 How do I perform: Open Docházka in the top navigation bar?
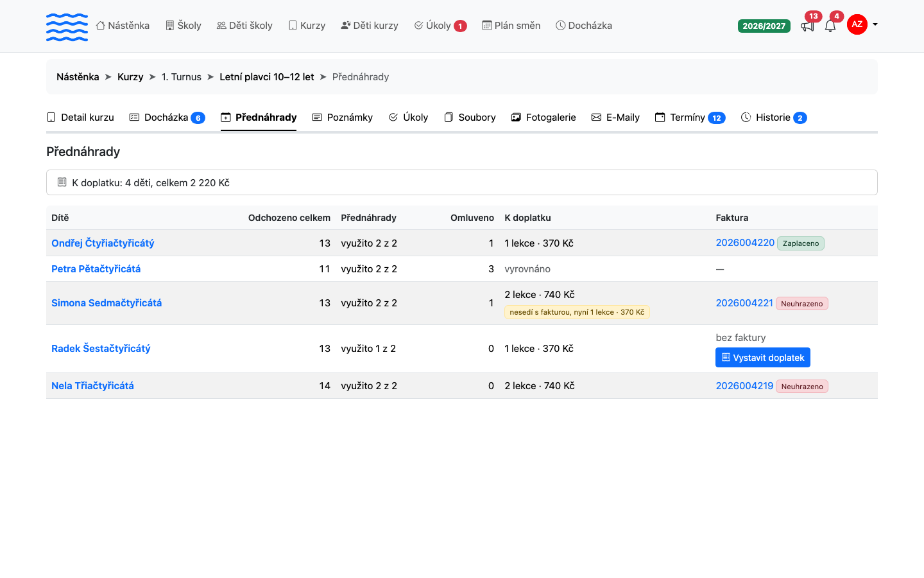click(584, 26)
